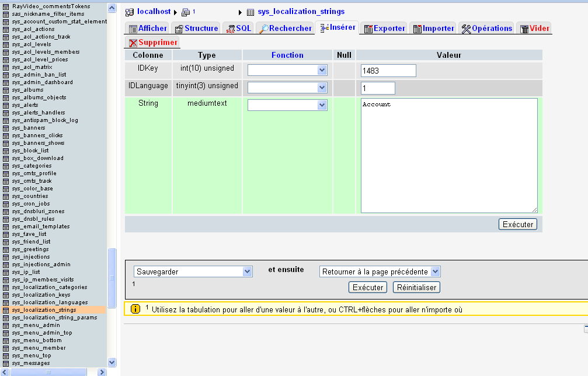Open the sys_localization_strings breadcrumb link
Image resolution: width=588 pixels, height=376 pixels.
(x=301, y=12)
